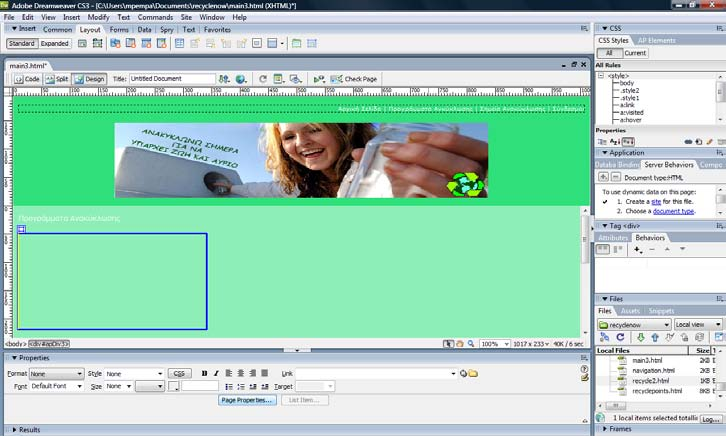Screen dimensions: 726x436
Task: Select the Draw Layout Cell icon
Action: (312, 44)
